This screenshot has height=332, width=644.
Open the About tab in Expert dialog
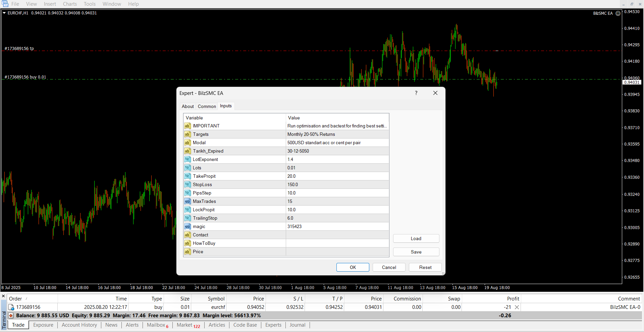[x=187, y=106]
